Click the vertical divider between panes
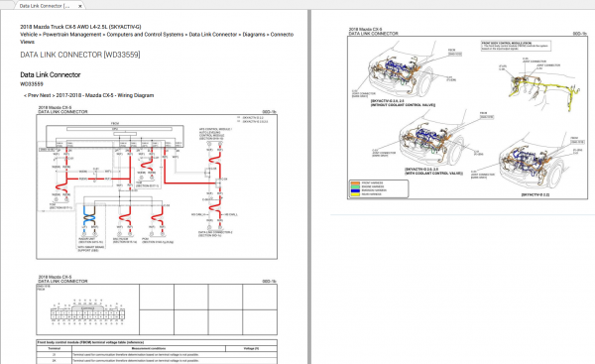 [309, 186]
